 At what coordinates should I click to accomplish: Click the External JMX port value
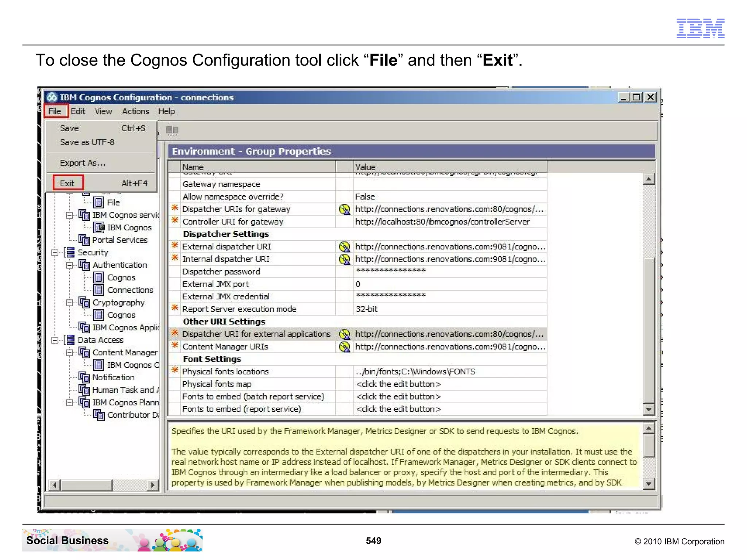coord(450,284)
